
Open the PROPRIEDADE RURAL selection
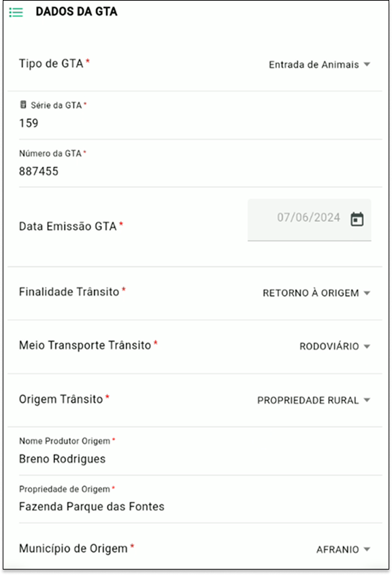pos(308,400)
